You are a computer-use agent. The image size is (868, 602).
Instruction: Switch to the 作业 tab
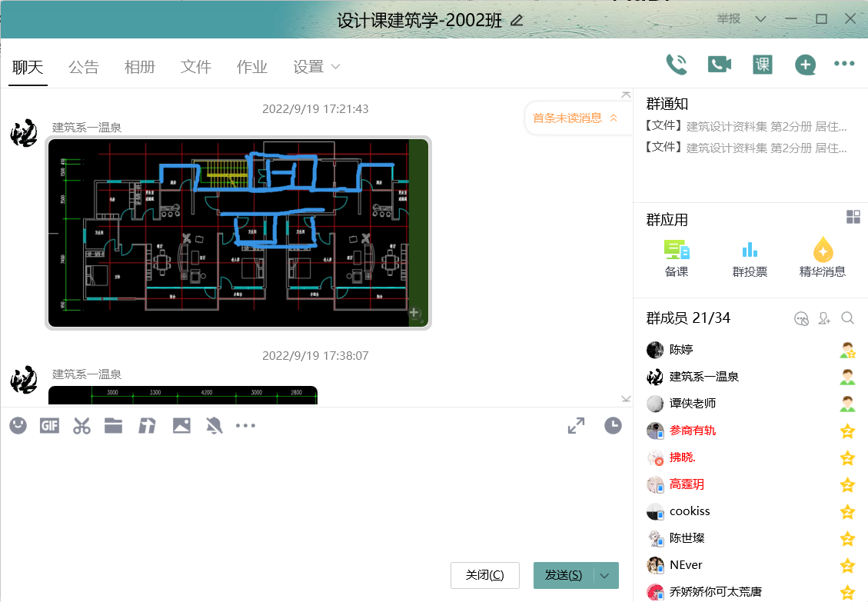coord(252,67)
